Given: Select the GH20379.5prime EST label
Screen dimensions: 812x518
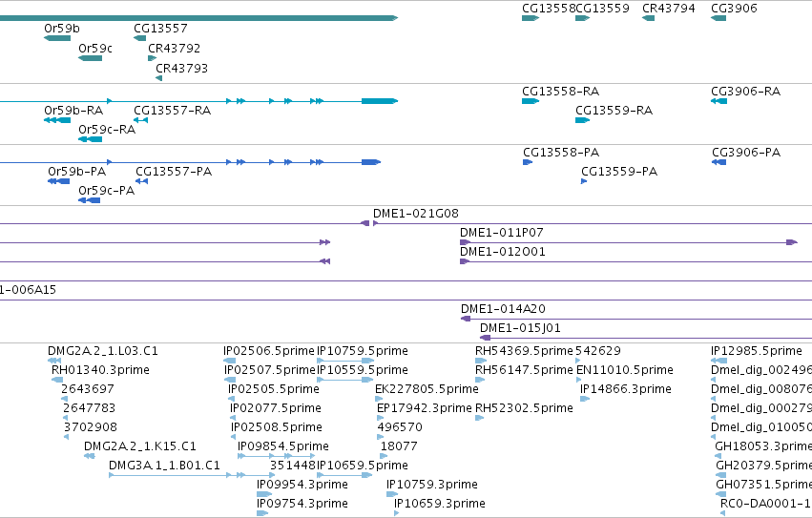Looking at the screenshot, I should (x=764, y=466).
